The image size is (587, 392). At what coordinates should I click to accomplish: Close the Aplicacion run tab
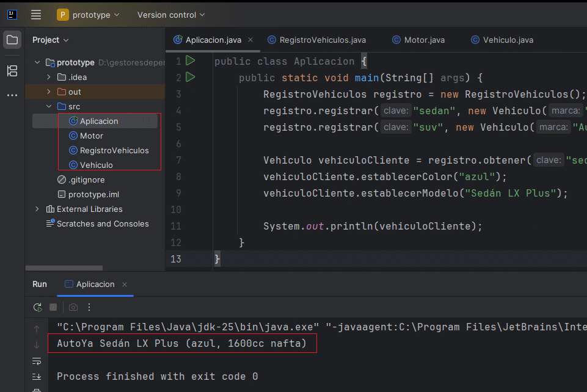click(x=125, y=285)
